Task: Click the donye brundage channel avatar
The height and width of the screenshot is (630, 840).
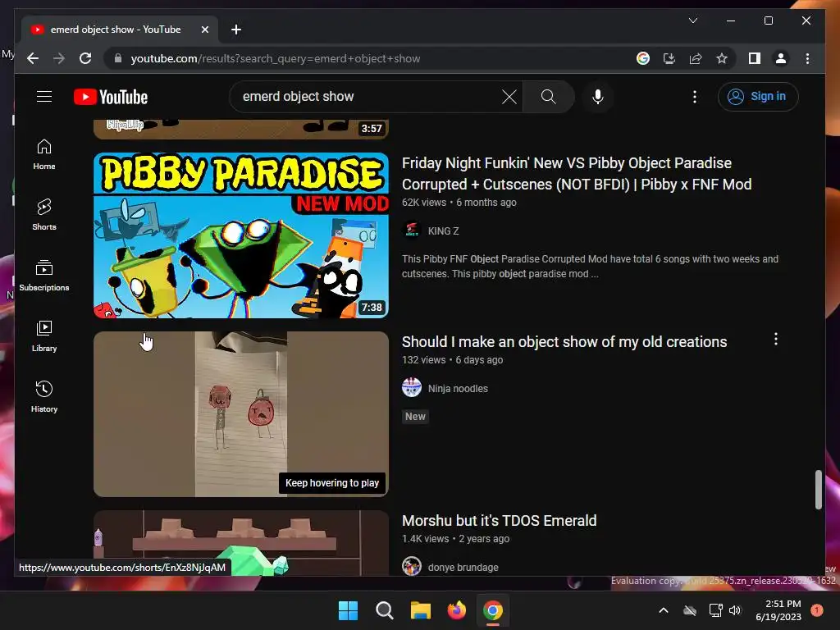Action: click(412, 566)
